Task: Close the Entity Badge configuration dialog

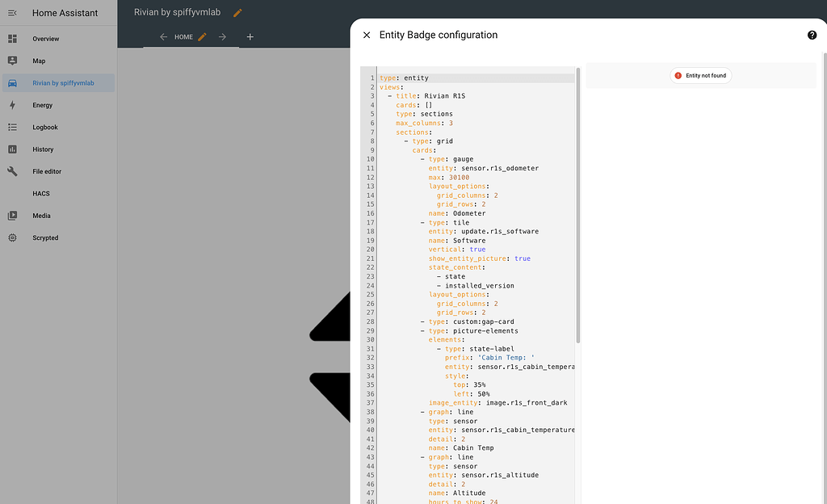Action: coord(367,35)
